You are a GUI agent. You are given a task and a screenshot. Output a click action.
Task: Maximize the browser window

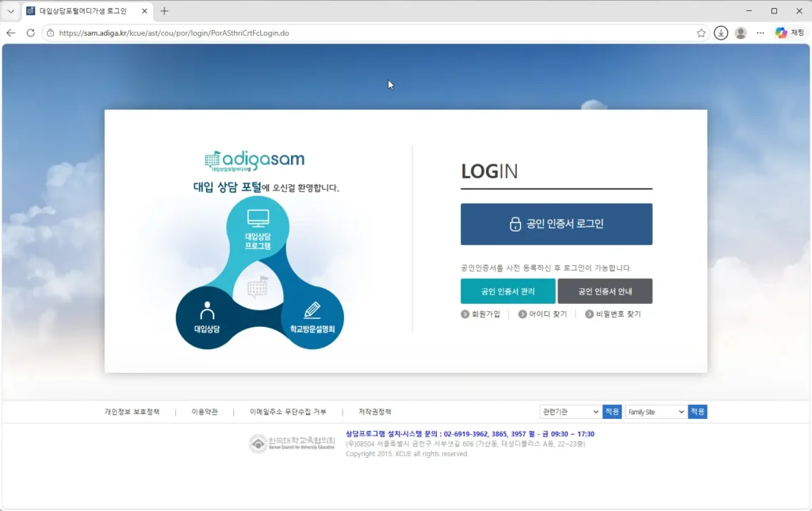click(774, 11)
